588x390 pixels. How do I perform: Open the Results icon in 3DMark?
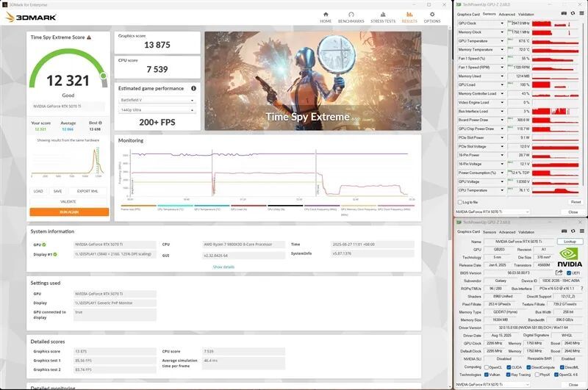[409, 14]
